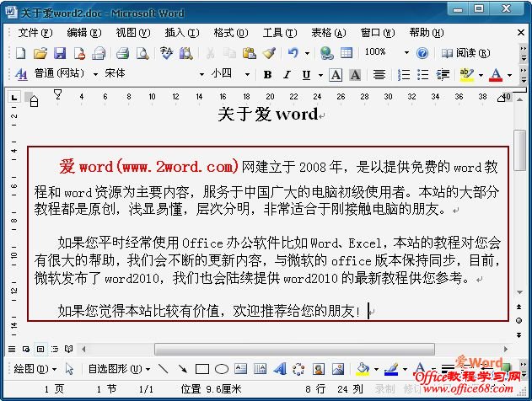Undo the last action
The image size is (532, 401).
click(293, 53)
